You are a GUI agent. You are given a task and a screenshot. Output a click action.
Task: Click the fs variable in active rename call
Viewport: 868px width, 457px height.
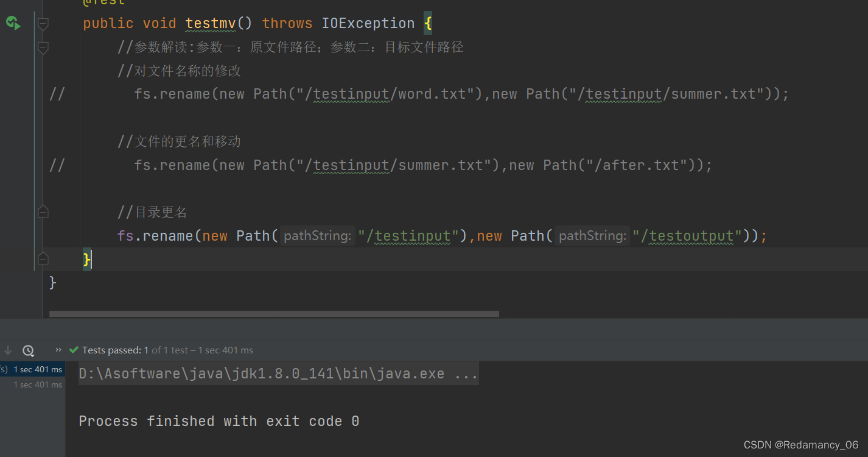point(125,236)
